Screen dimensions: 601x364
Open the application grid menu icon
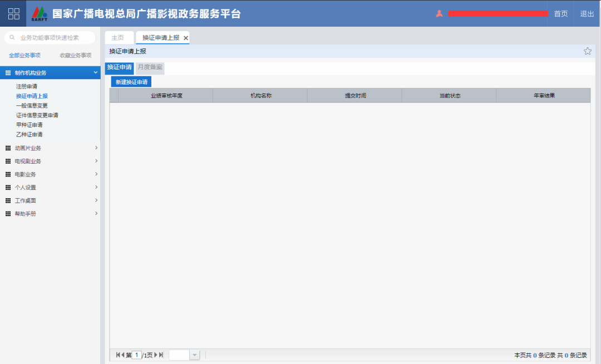coord(13,13)
